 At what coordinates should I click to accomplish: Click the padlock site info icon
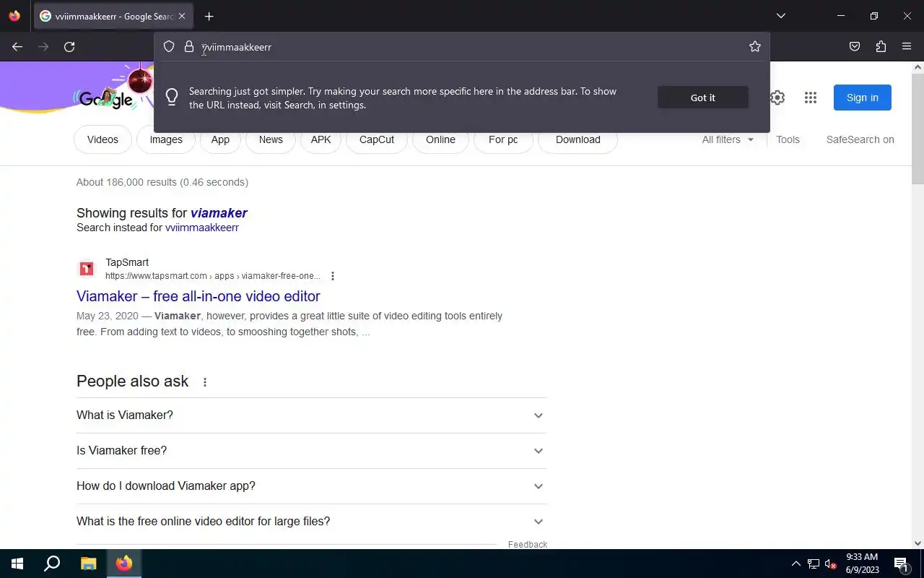coord(189,47)
